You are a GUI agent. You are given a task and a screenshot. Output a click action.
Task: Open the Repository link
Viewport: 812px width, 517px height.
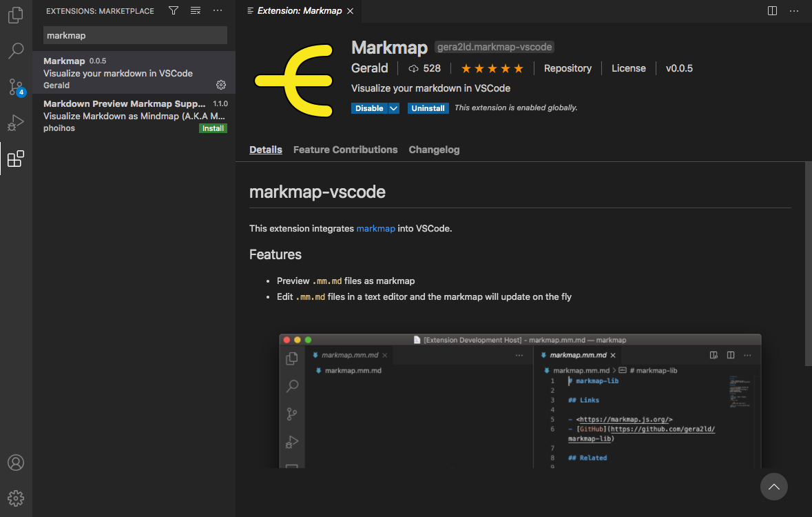click(x=568, y=68)
